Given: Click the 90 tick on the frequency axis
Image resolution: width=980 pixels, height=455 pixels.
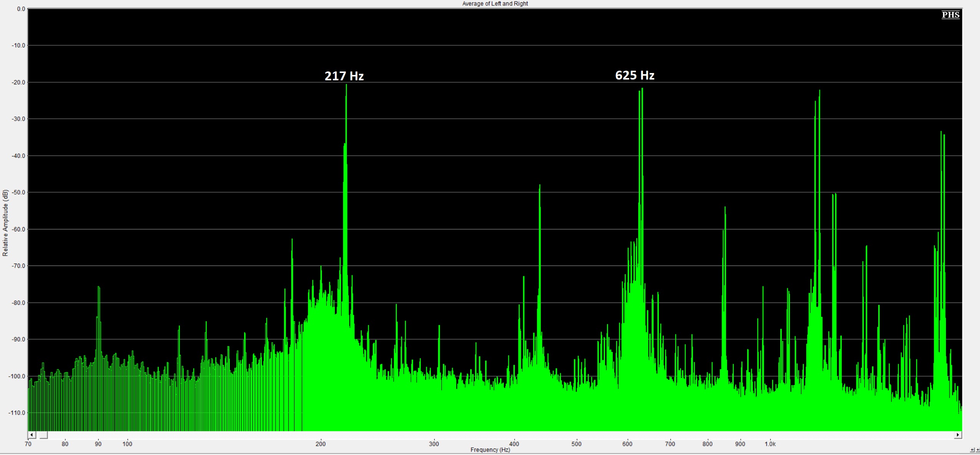Looking at the screenshot, I should (98, 444).
